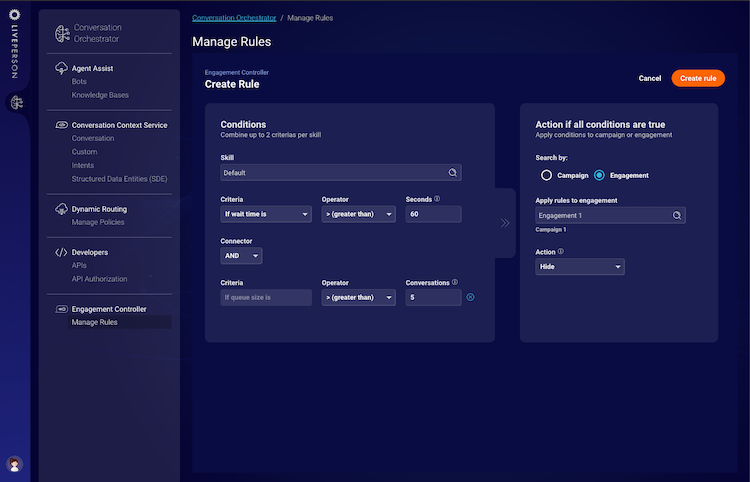The height and width of the screenshot is (482, 750).
Task: Open Custom under Context Service
Action: pyautogui.click(x=84, y=152)
